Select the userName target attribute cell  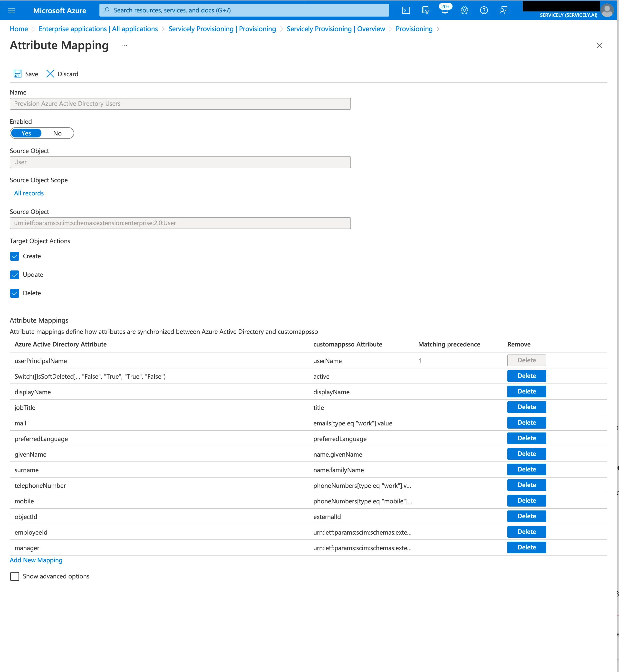(327, 361)
